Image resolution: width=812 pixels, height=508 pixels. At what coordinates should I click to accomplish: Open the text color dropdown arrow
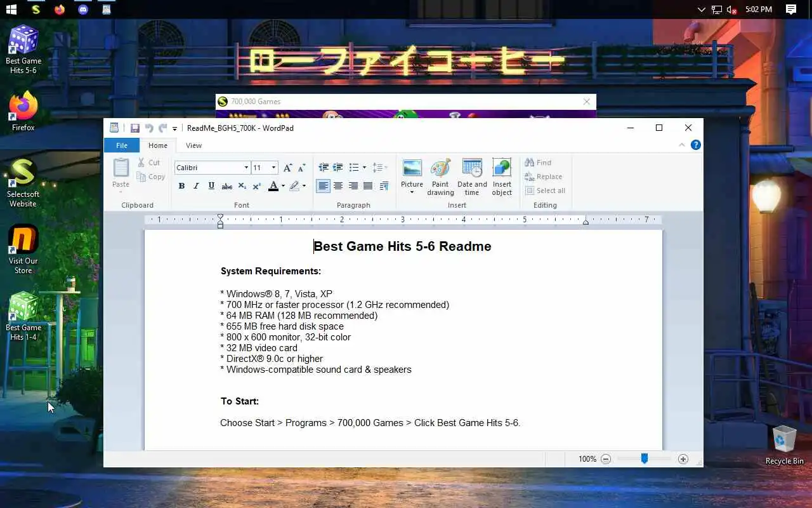pyautogui.click(x=283, y=186)
